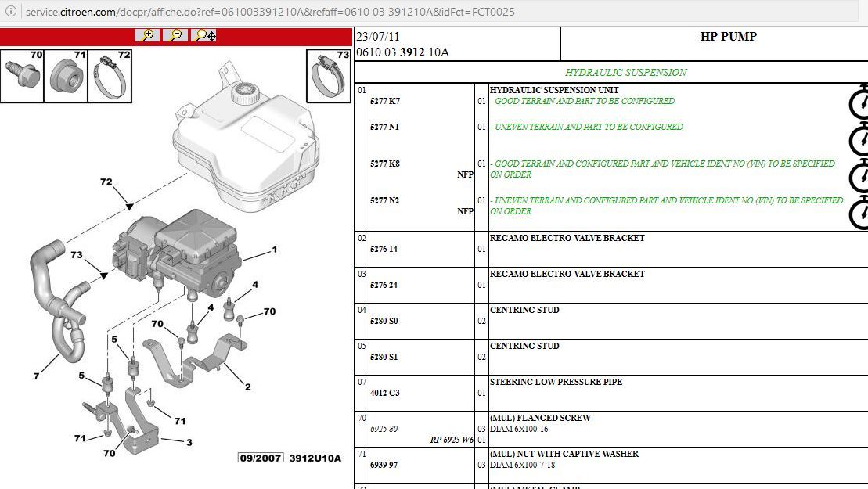868x489 pixels.
Task: Select part number 5277 K7
Action: pyautogui.click(x=385, y=101)
